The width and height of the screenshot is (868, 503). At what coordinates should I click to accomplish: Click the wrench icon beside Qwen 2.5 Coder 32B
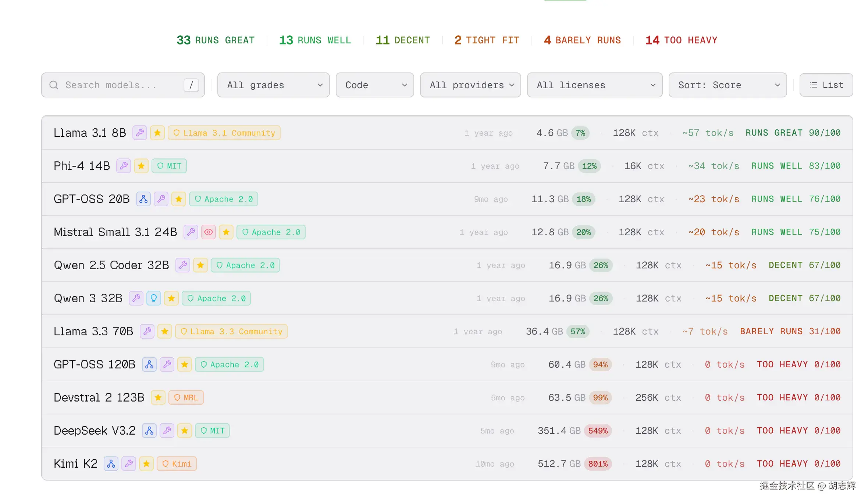click(183, 265)
